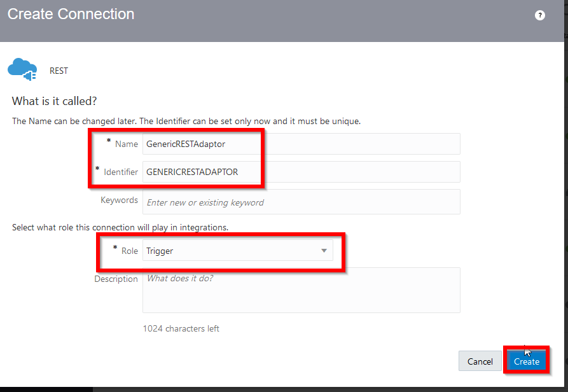Click the Name field label
The width and height of the screenshot is (568, 392).
[x=127, y=144]
